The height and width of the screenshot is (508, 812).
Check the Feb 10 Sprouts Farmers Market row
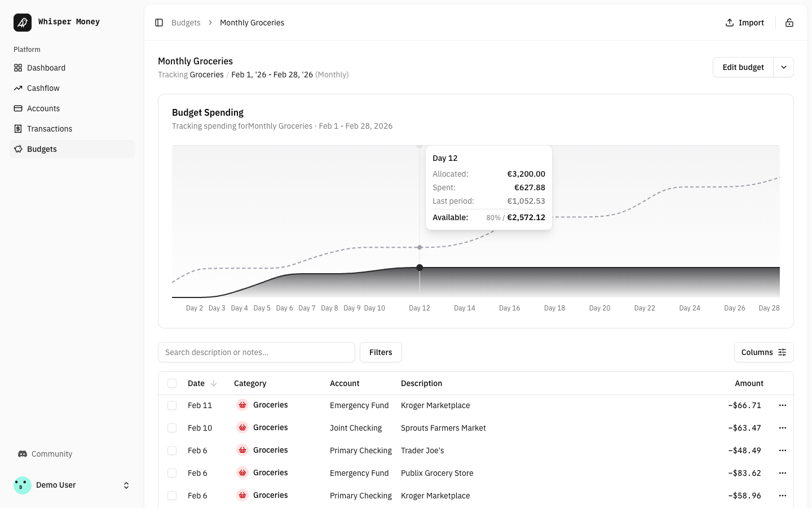coord(172,428)
